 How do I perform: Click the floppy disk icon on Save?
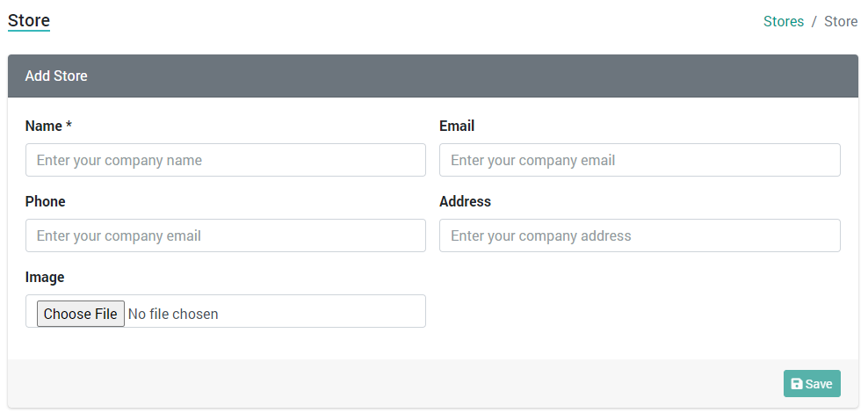click(x=797, y=384)
